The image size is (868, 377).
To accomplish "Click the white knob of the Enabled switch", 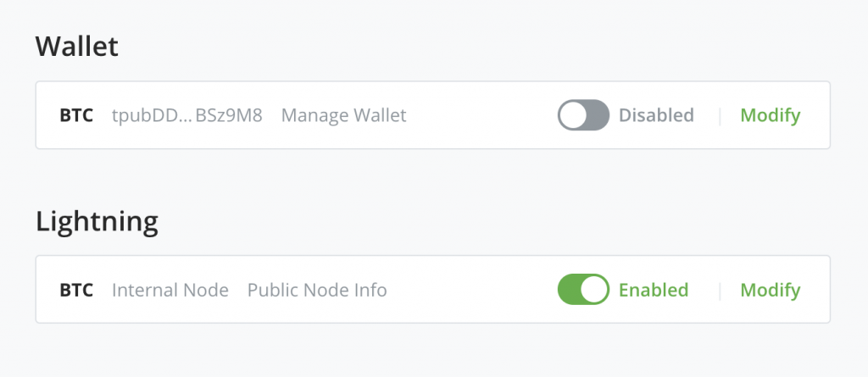I will pos(594,290).
